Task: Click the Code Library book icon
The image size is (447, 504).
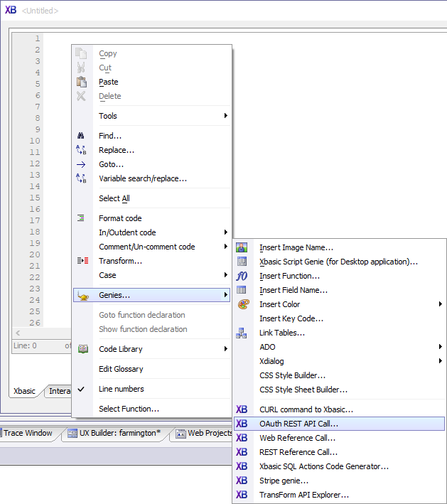Action: [x=83, y=349]
